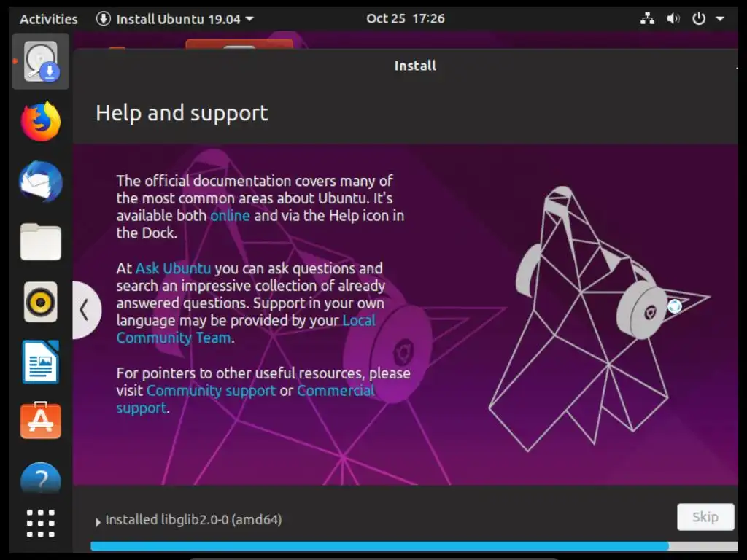747x560 pixels.
Task: Open the Commercial support link
Action: [245, 399]
